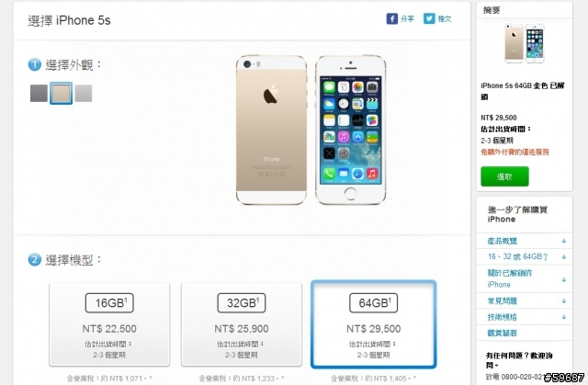Expand the 常見問題 arrow
The image size is (588, 385).
click(x=563, y=301)
